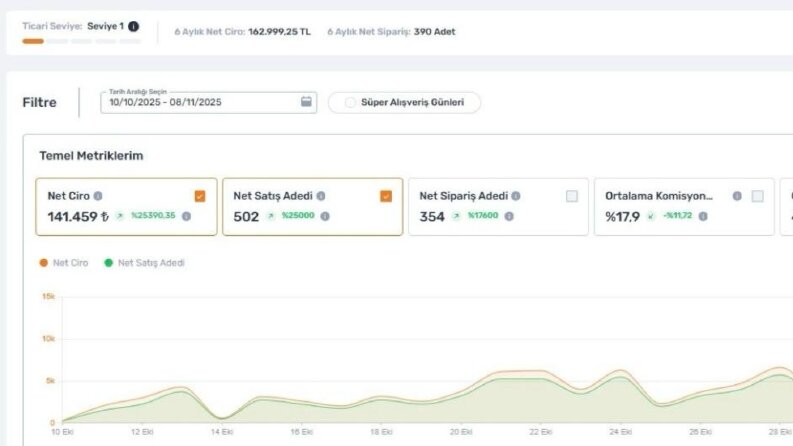This screenshot has height=446, width=793.
Task: Click the 5k y-axis label
Action: pyautogui.click(x=50, y=381)
